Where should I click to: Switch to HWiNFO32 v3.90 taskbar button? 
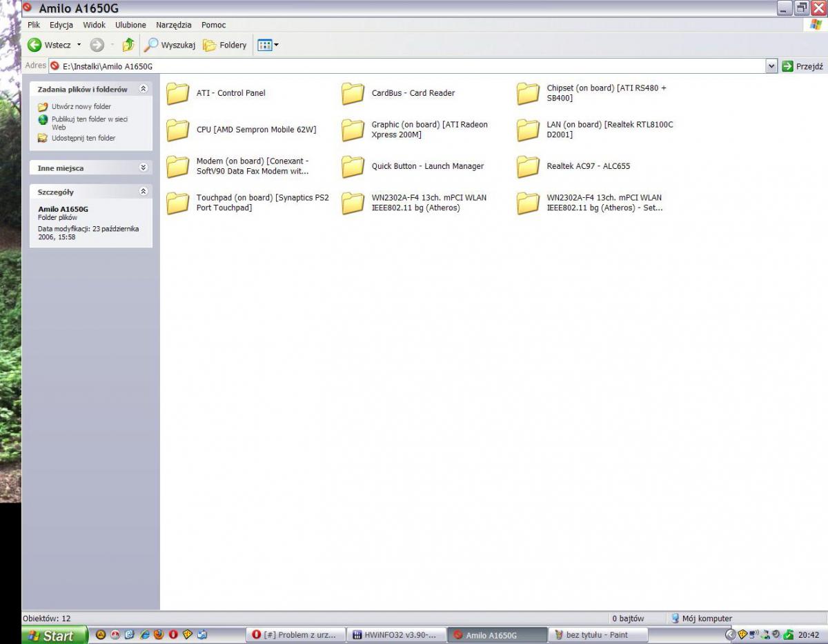395,635
